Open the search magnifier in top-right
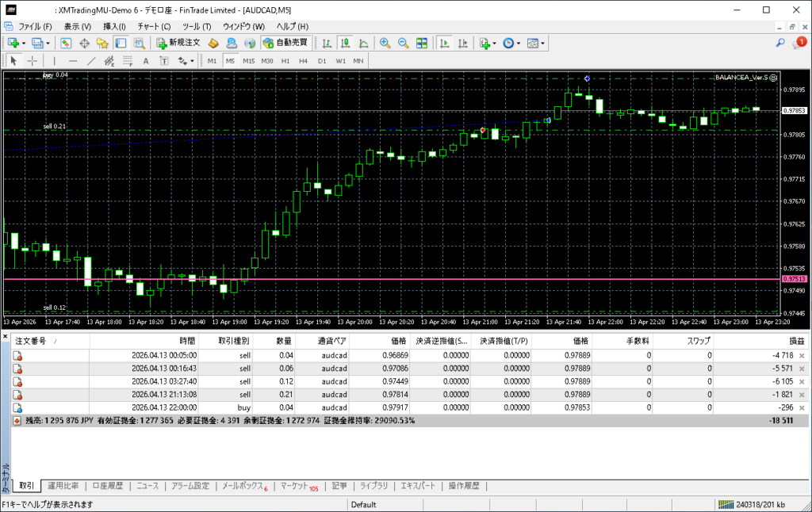 780,43
